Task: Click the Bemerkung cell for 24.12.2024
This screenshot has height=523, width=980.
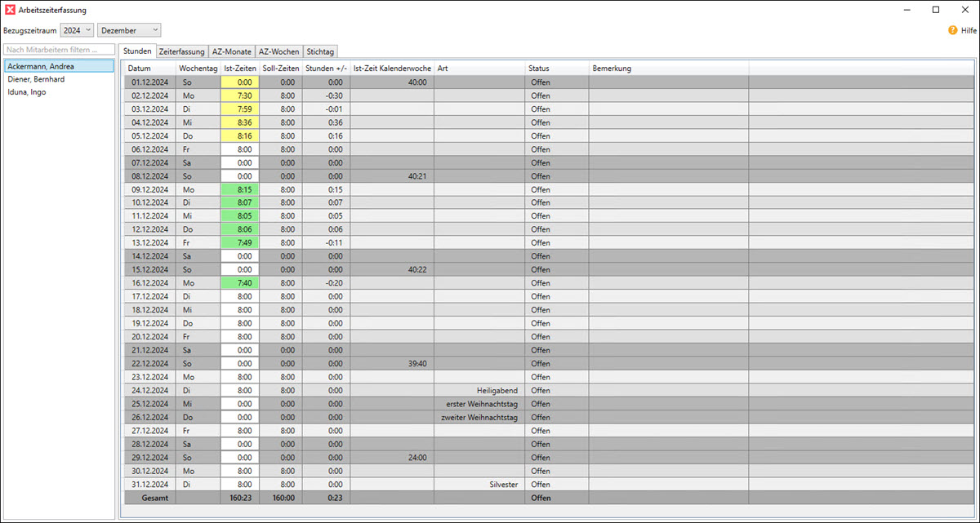Action: click(x=669, y=390)
